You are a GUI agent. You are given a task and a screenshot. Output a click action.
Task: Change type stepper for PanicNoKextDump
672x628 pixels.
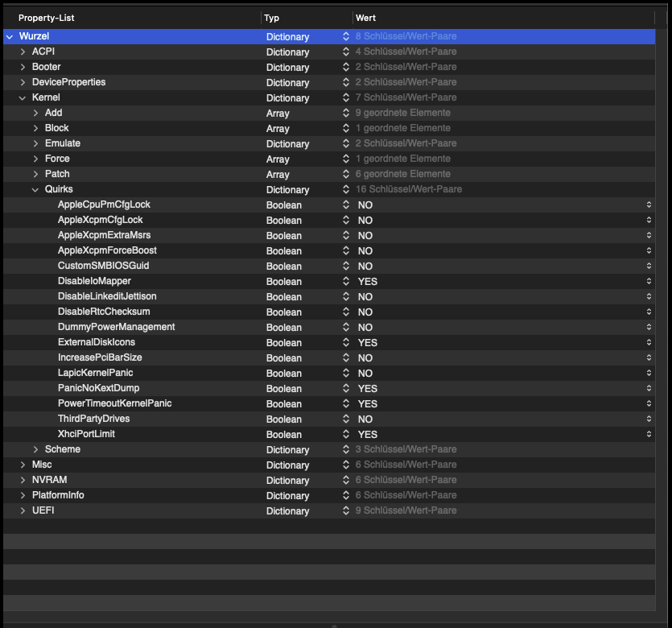coord(346,389)
